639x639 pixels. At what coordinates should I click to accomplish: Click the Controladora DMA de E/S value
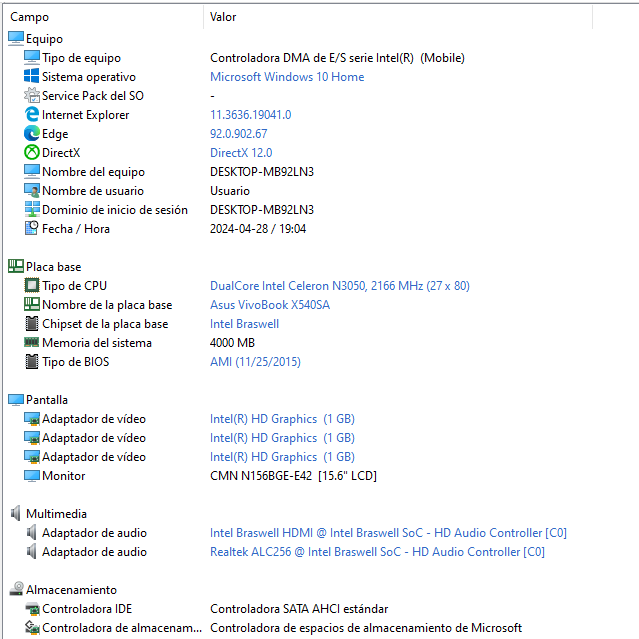click(x=337, y=58)
